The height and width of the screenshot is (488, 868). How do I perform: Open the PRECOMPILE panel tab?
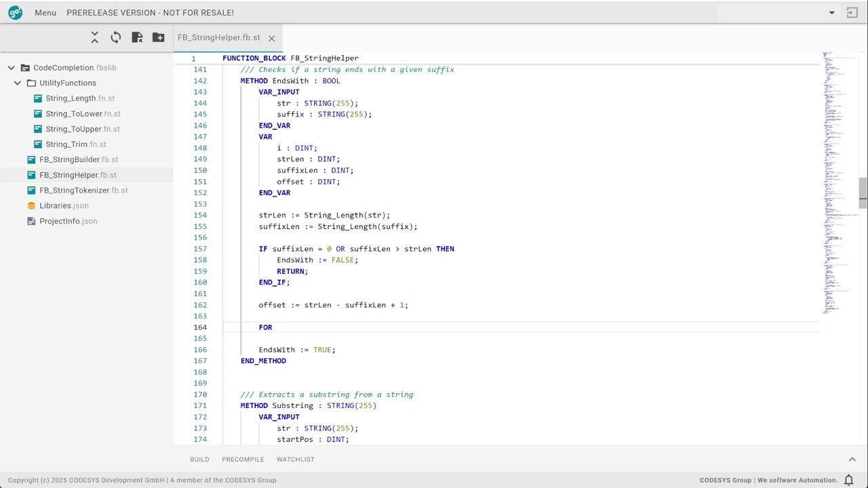click(x=243, y=460)
